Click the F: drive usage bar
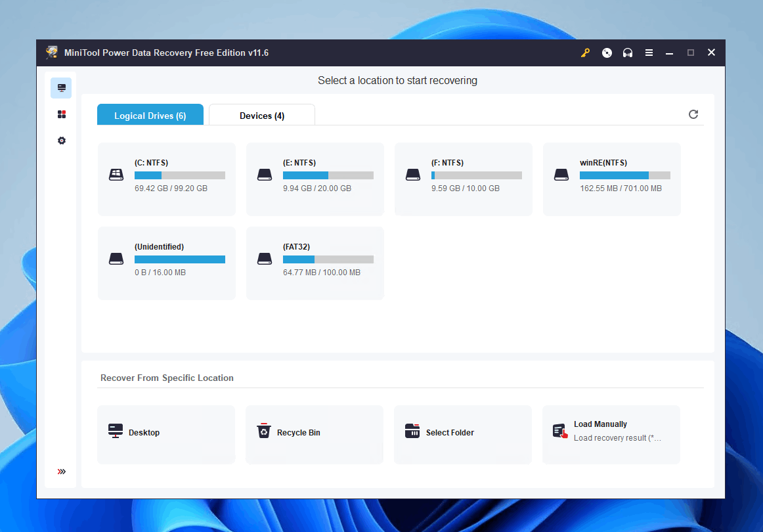This screenshot has height=532, width=763. tap(477, 175)
